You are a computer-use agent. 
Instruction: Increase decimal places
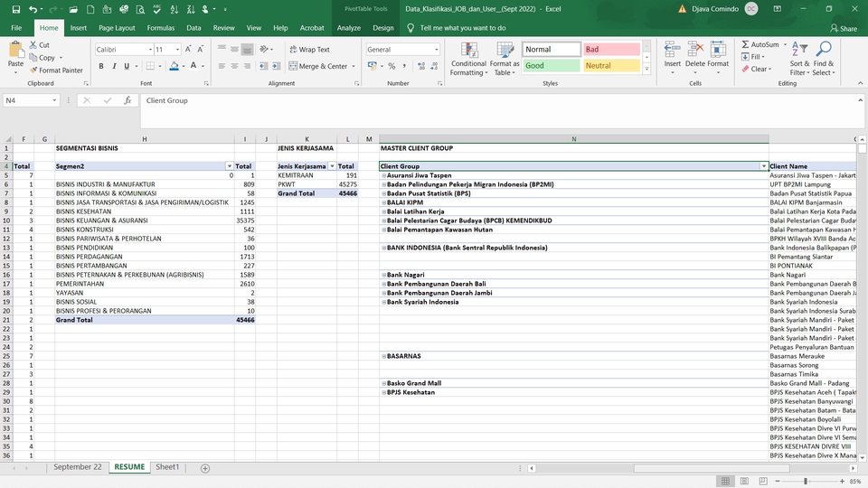421,66
